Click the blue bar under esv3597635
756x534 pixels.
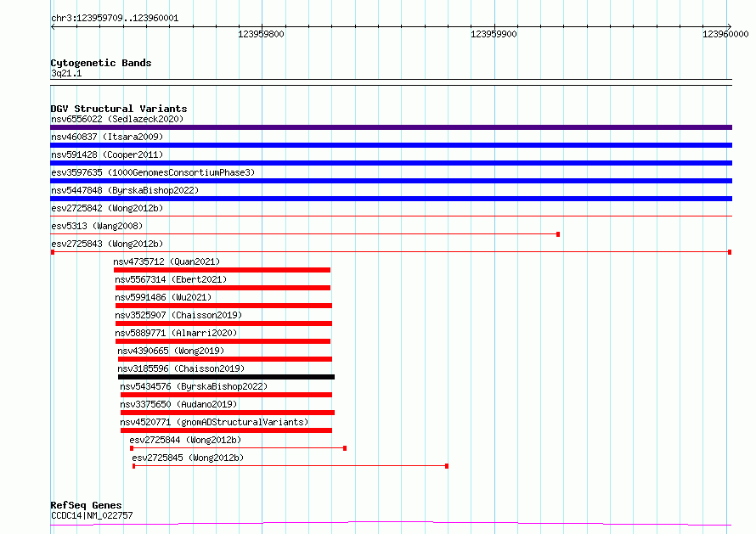(391, 181)
